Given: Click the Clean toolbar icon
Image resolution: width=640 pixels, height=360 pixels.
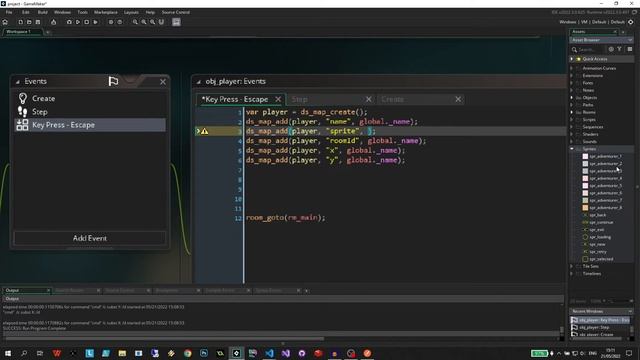Looking at the screenshot, I should [x=96, y=22].
